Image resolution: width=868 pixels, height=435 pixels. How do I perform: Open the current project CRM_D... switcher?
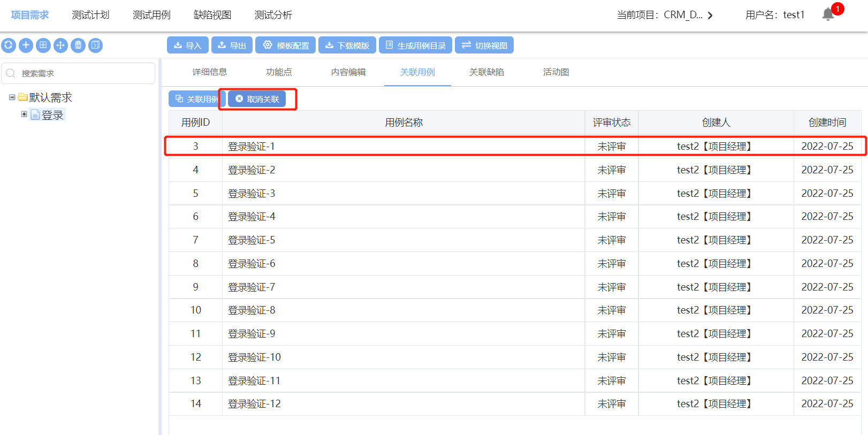pyautogui.click(x=665, y=15)
